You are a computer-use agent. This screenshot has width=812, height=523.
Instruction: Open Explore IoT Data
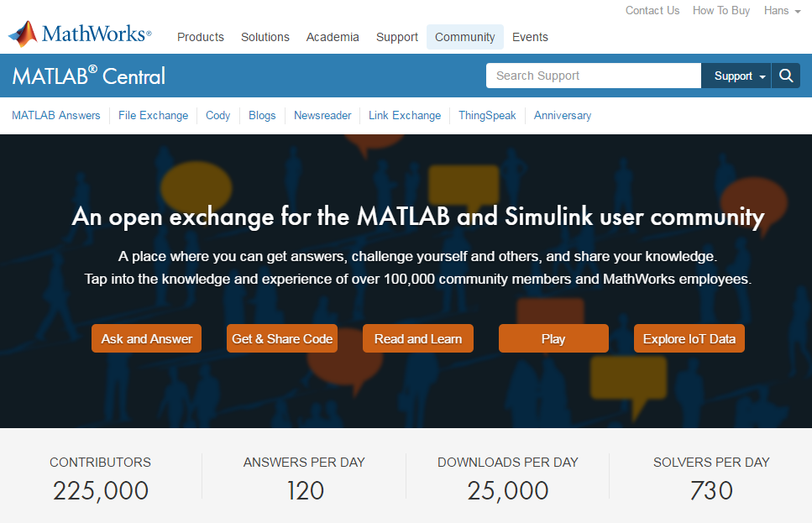pos(689,339)
